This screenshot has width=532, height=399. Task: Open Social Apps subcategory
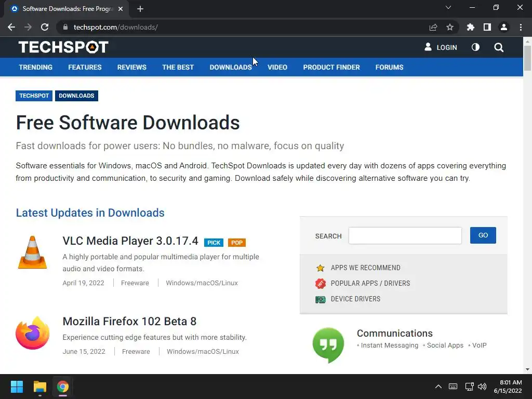[445, 345]
